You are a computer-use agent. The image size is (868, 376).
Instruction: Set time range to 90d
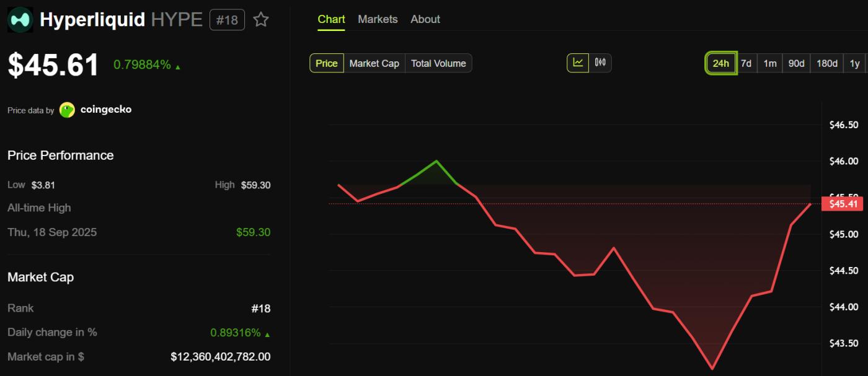(x=796, y=63)
